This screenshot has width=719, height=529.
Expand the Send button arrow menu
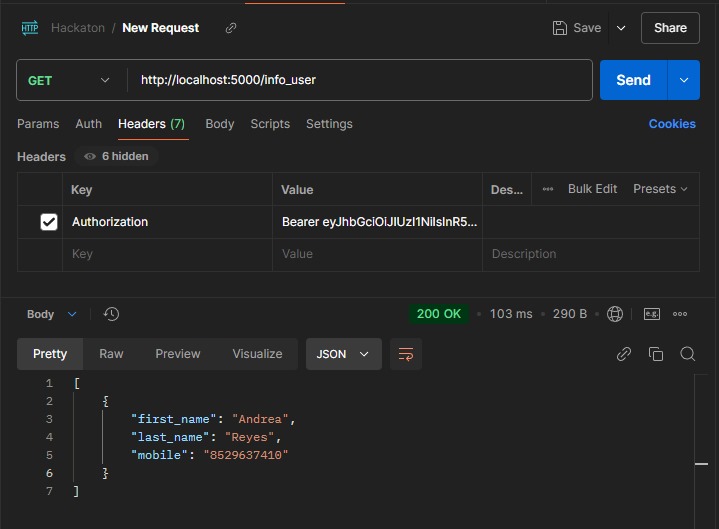683,80
